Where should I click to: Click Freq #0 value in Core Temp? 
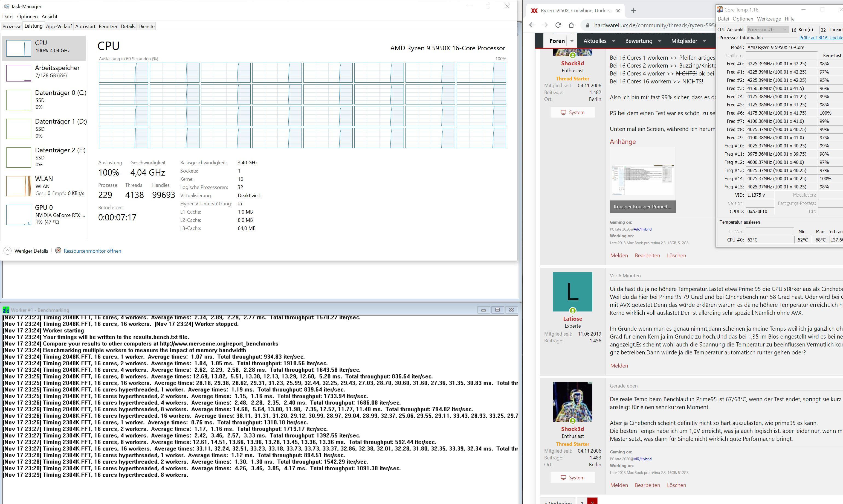[x=781, y=64]
